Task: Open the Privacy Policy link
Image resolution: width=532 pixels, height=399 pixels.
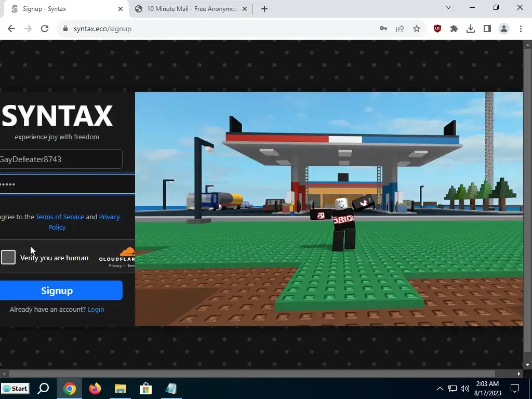Action: point(84,222)
